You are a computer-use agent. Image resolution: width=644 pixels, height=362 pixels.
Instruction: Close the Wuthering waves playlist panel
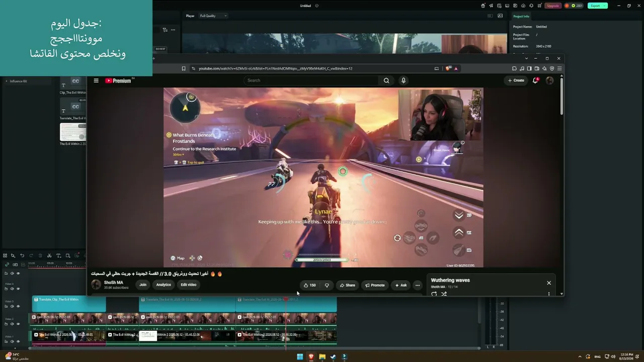click(x=549, y=283)
